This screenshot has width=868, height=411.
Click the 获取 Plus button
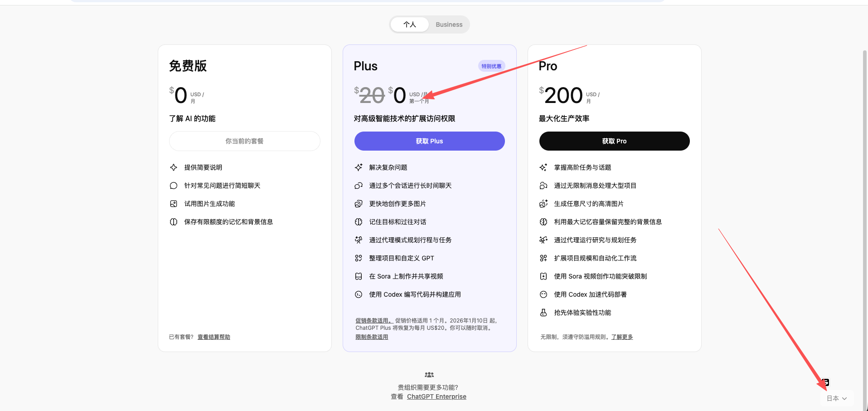429,141
